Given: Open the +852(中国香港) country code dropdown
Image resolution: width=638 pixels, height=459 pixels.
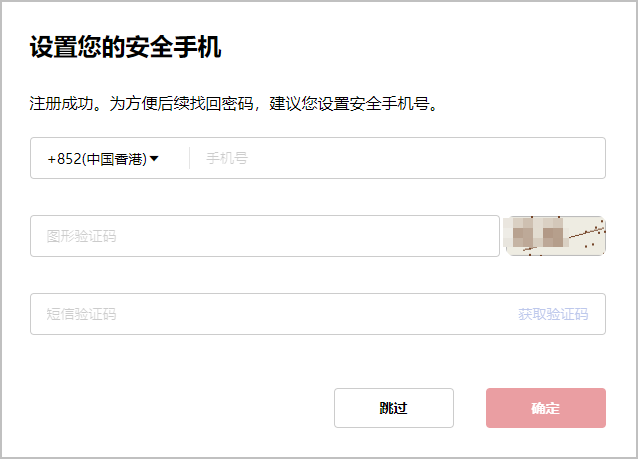Looking at the screenshot, I should point(103,158).
